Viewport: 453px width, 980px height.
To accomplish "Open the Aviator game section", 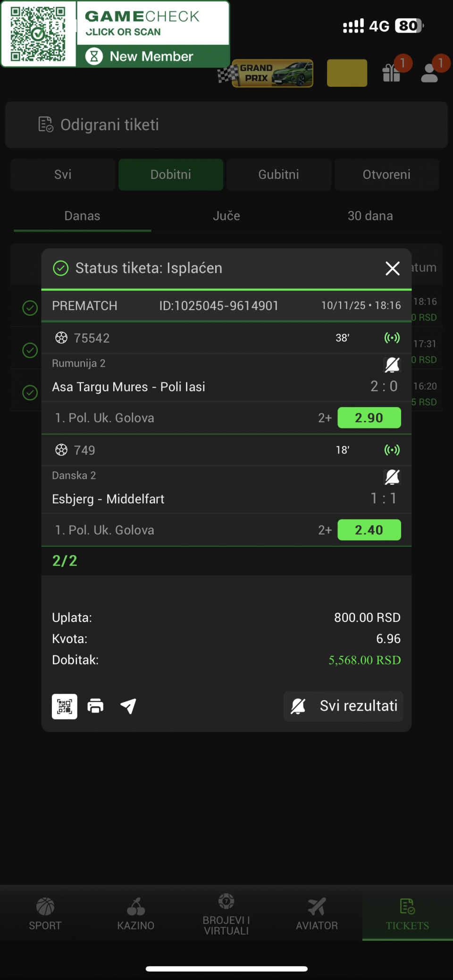I will [x=317, y=913].
